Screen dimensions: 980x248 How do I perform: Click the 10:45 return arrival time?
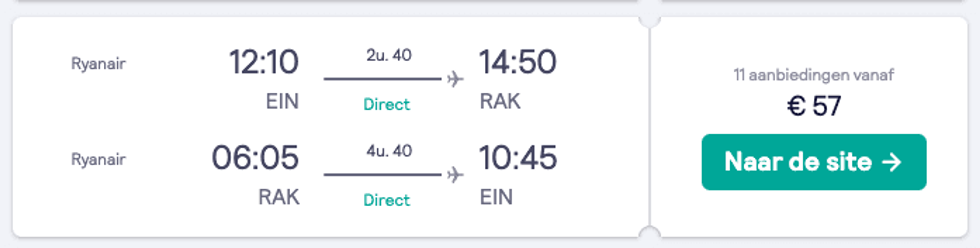518,157
